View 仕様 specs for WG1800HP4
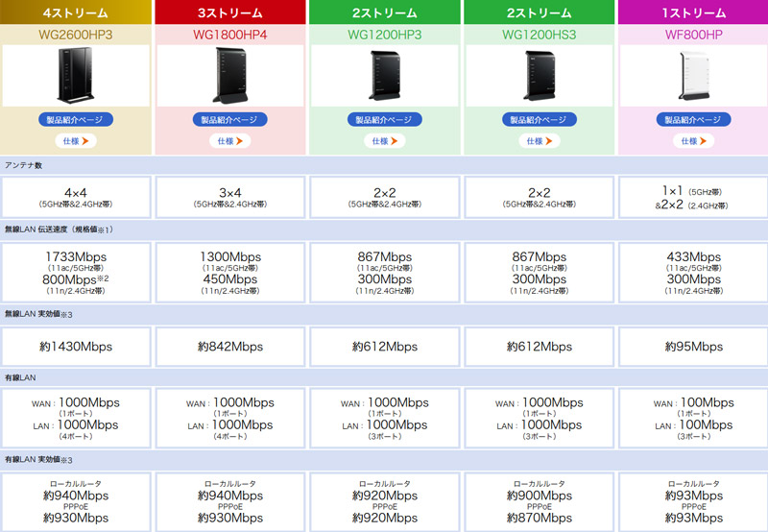The width and height of the screenshot is (768, 532). (x=230, y=141)
